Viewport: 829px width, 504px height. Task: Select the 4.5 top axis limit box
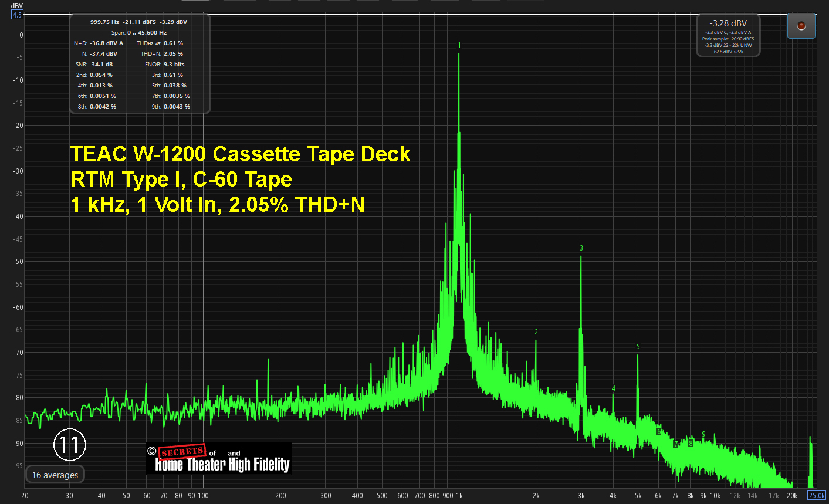(x=17, y=15)
